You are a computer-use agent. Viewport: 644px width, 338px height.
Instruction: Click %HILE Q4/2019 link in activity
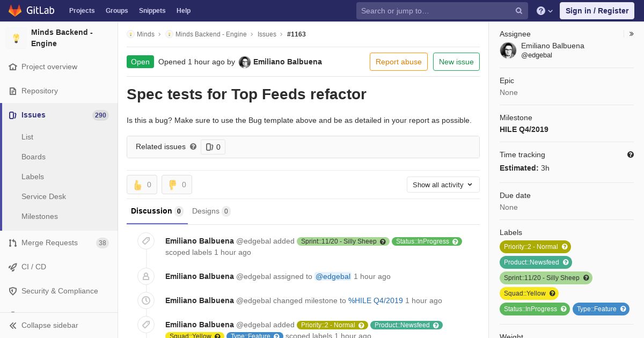coord(376,301)
